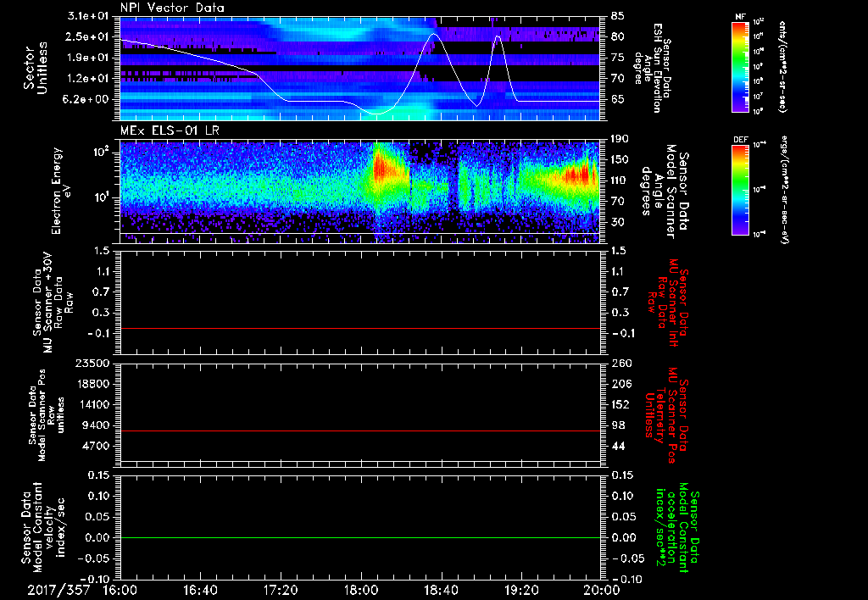
Task: Click the "80" Sun elevation axis value
Action: tap(619, 36)
